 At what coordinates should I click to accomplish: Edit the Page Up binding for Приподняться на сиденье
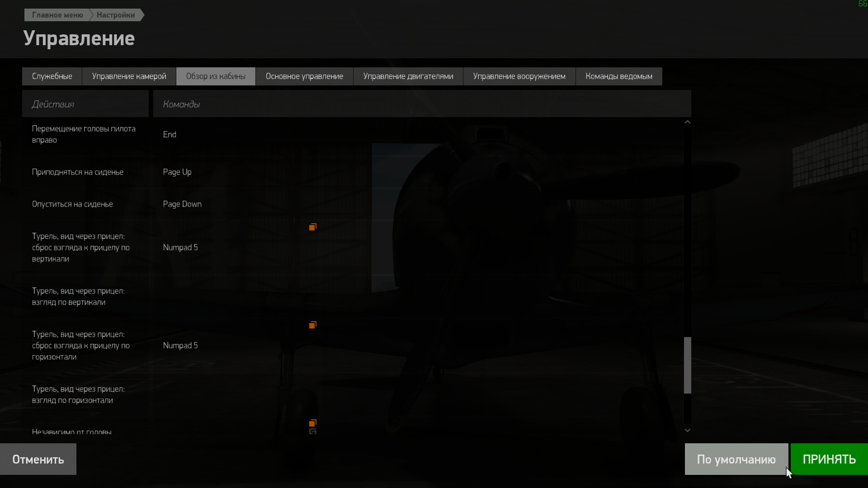click(177, 172)
